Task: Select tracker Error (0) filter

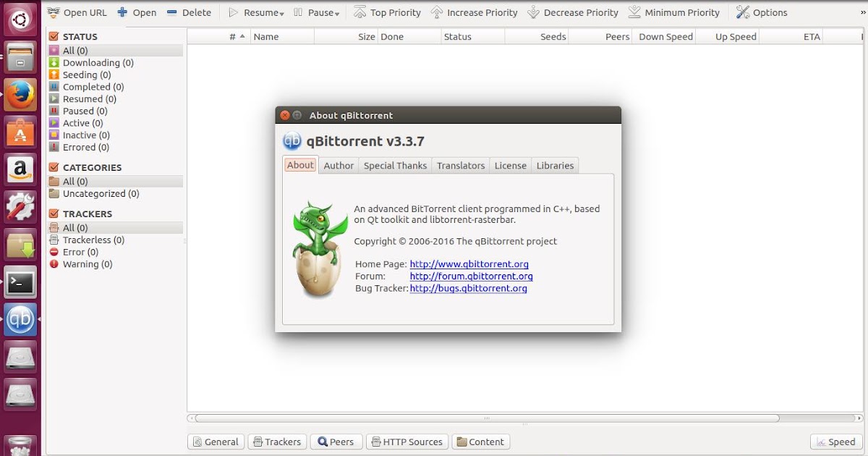Action: click(x=115, y=252)
